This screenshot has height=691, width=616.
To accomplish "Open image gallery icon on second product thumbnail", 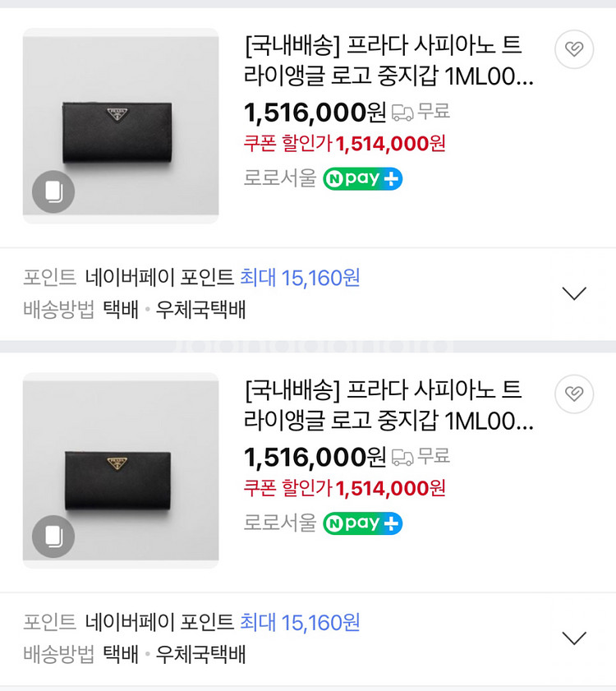I will pyautogui.click(x=53, y=537).
